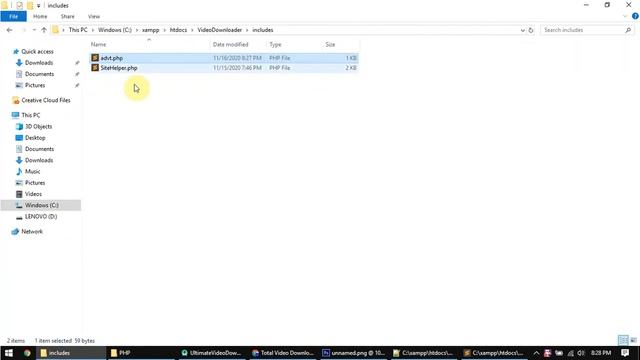Screen dimensions: 640x360
Task: Select the SiteHelper.php file
Action: 224,68
